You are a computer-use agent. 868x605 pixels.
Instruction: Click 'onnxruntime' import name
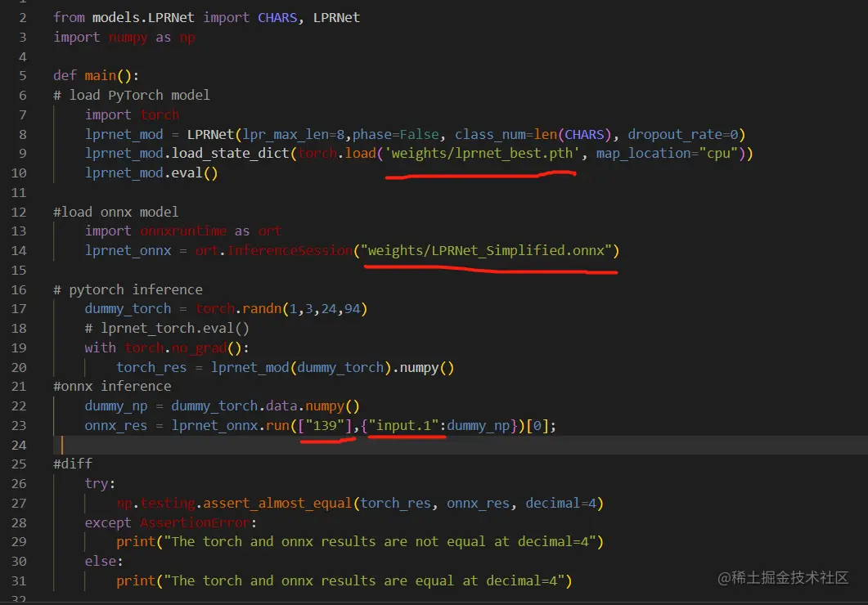point(183,231)
